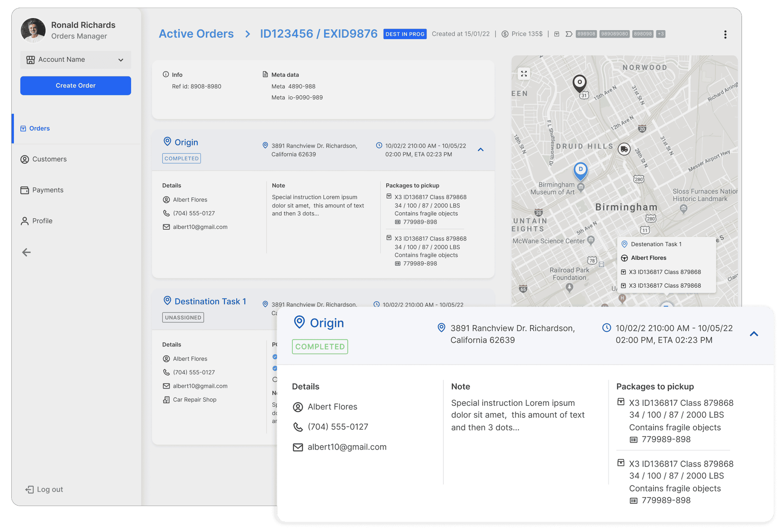The height and width of the screenshot is (532, 780).
Task: Click the 898908 tag chip
Action: coord(586,34)
